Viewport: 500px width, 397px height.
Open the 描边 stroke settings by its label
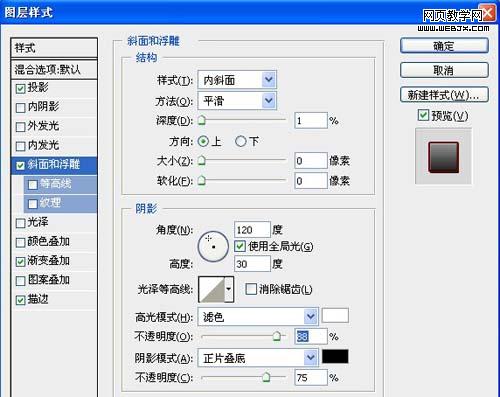(x=38, y=299)
